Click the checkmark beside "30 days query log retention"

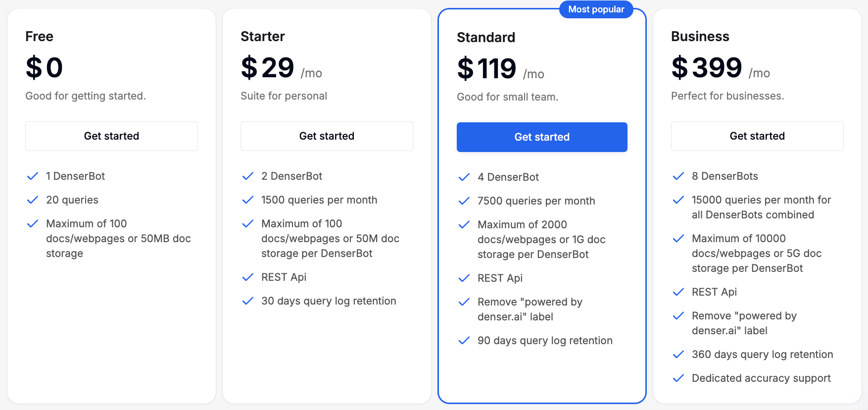click(x=248, y=301)
